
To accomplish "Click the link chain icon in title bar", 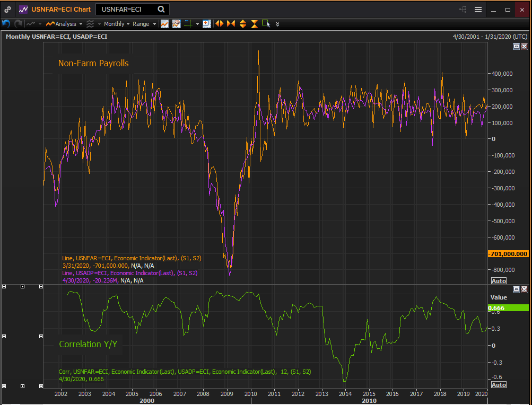I will pyautogui.click(x=7, y=10).
